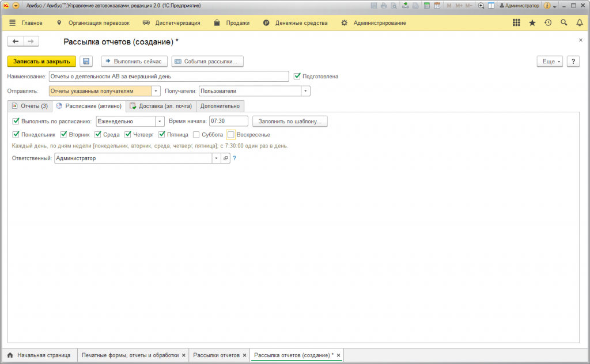This screenshot has width=590, height=364.
Task: Check the Суббота checkbox
Action: click(x=196, y=135)
